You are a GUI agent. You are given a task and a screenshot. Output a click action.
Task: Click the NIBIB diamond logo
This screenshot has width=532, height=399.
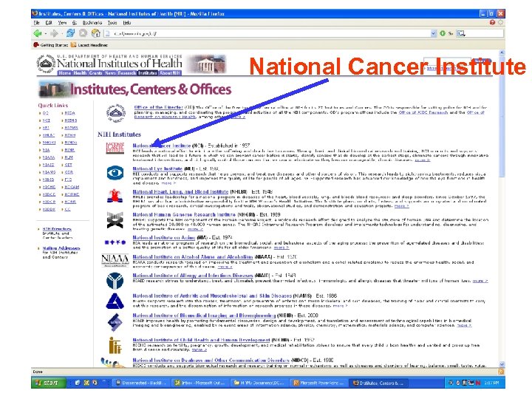point(115,322)
